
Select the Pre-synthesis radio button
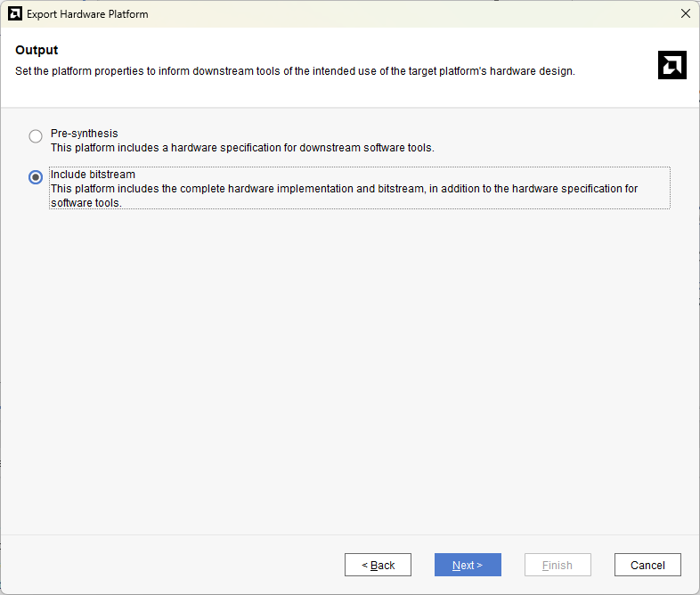click(36, 136)
